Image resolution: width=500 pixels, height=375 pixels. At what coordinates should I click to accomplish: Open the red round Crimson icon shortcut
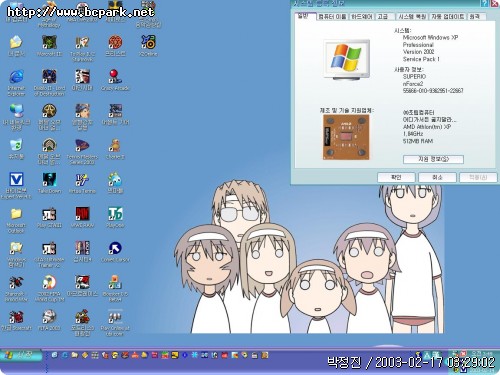point(115,43)
